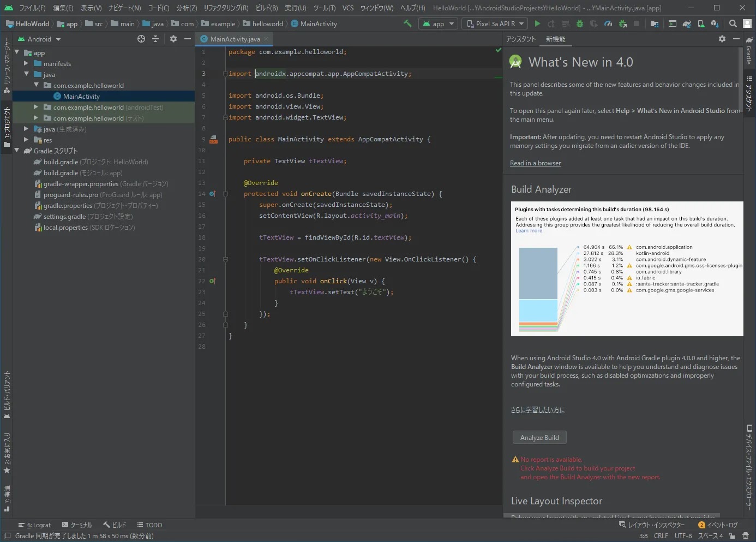
Task: Open the Read in a browser link
Action: tap(535, 163)
